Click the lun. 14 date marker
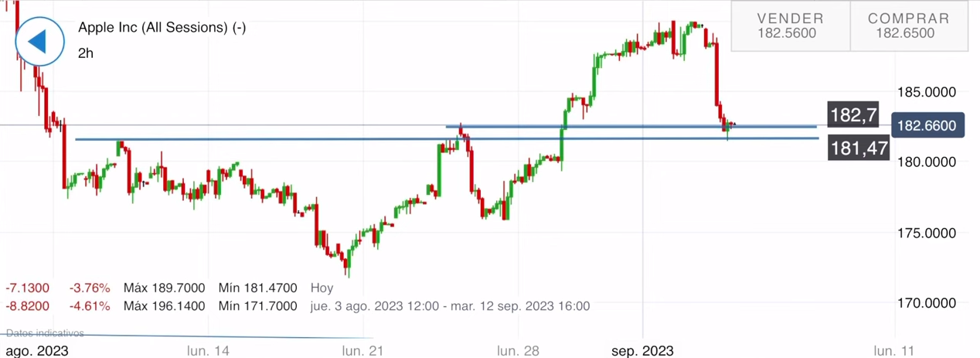Screen dimensions: 980x358 point(208,351)
